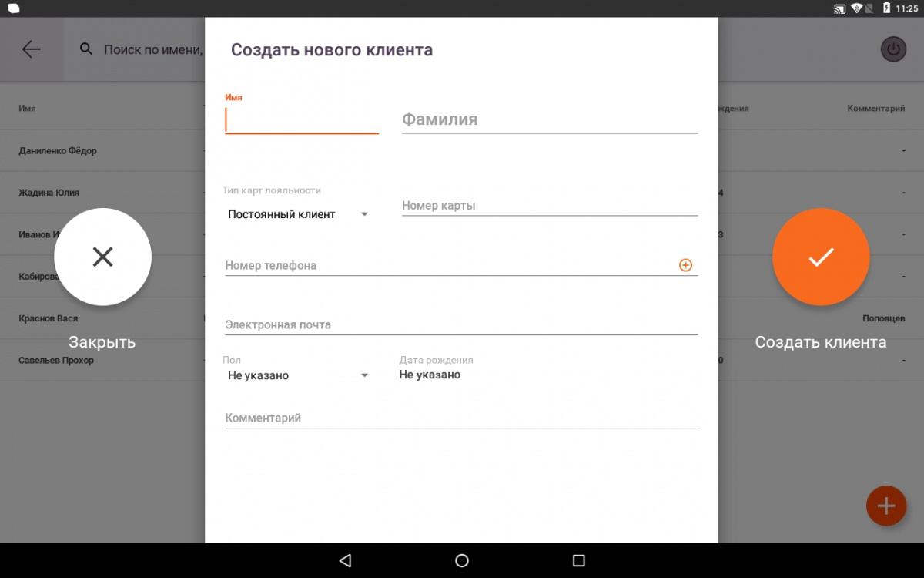Open the Дата рождения date picker
This screenshot has height=578, width=924.
pos(430,375)
